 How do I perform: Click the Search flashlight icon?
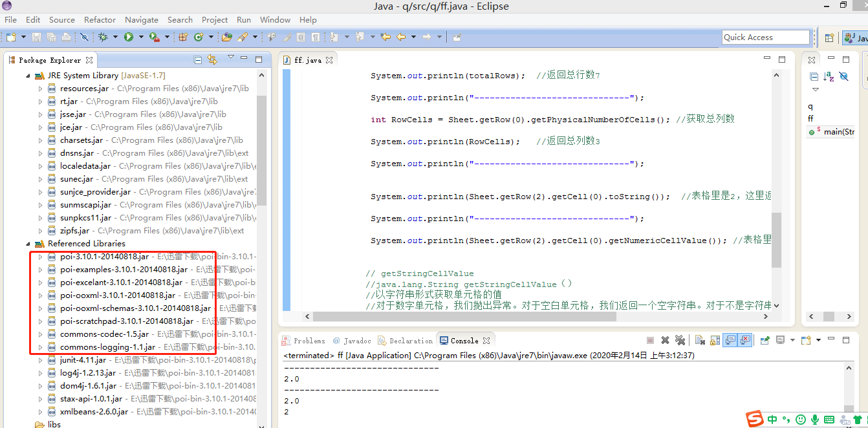coord(243,37)
